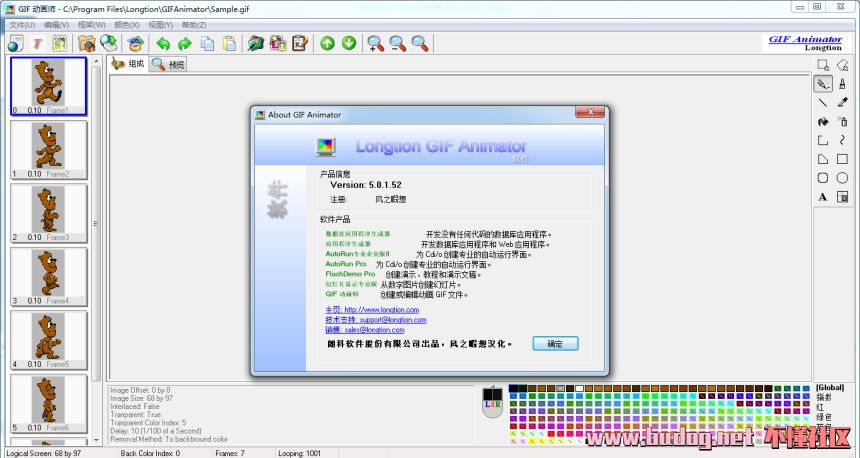
Task: Pick the eyedropper color picker tool
Action: [x=842, y=102]
